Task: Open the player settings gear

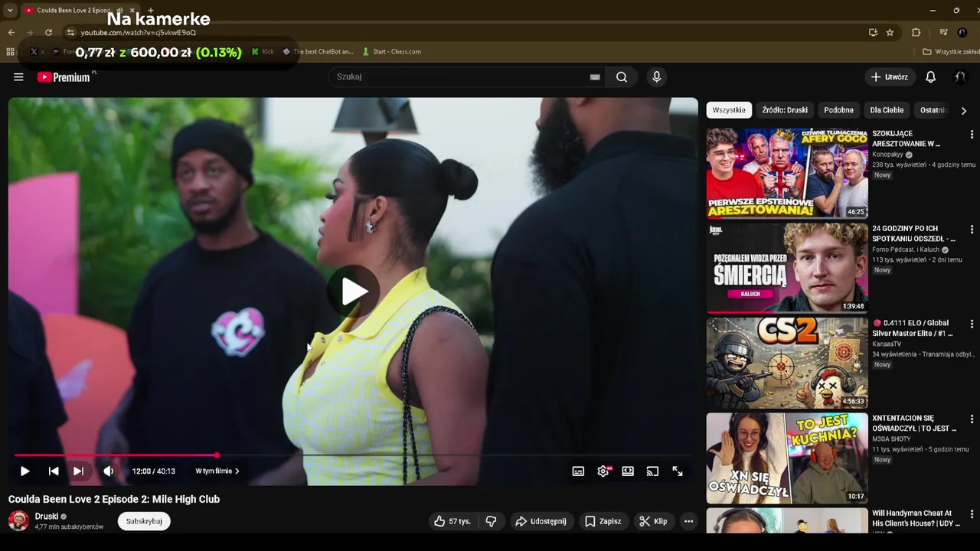Action: [x=603, y=471]
